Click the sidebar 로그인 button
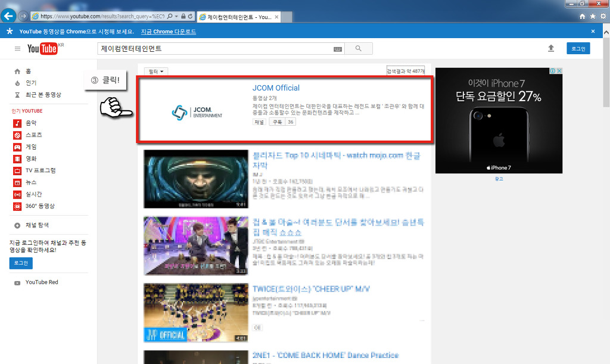 click(x=21, y=263)
